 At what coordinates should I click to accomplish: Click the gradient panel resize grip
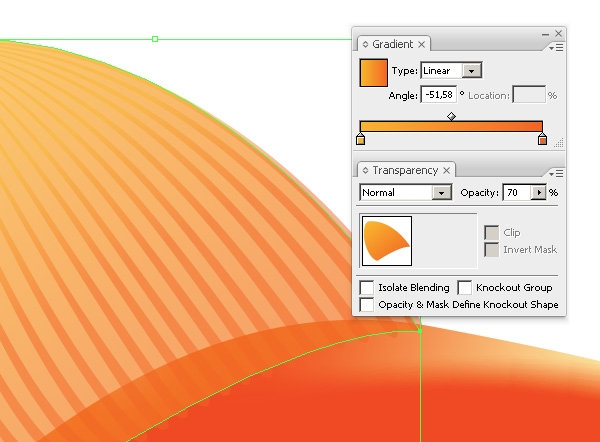559,143
